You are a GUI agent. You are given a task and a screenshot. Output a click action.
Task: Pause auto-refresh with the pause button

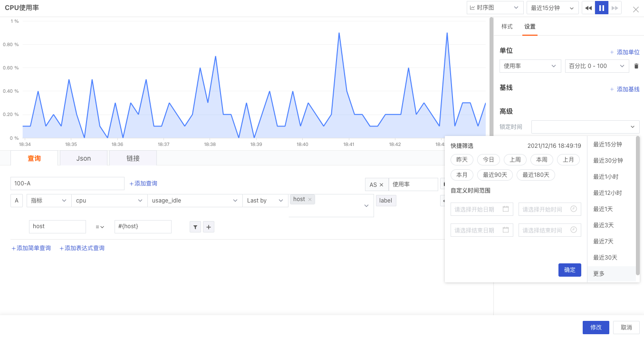(x=602, y=8)
